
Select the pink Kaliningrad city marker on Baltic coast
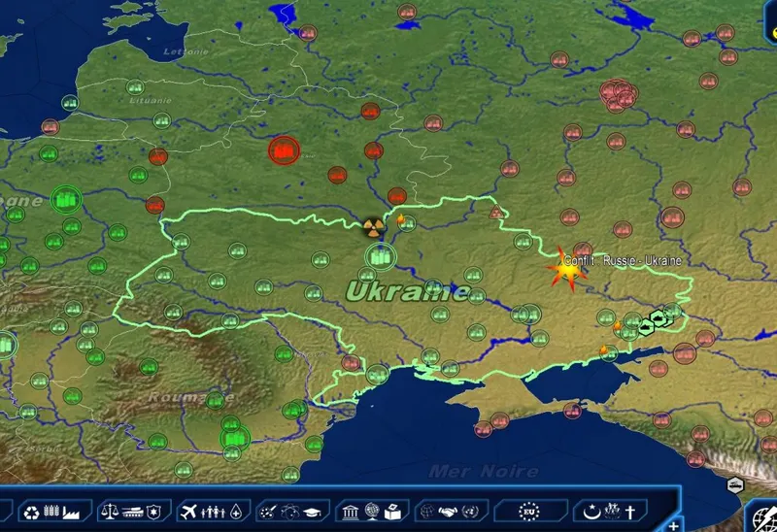(51, 127)
